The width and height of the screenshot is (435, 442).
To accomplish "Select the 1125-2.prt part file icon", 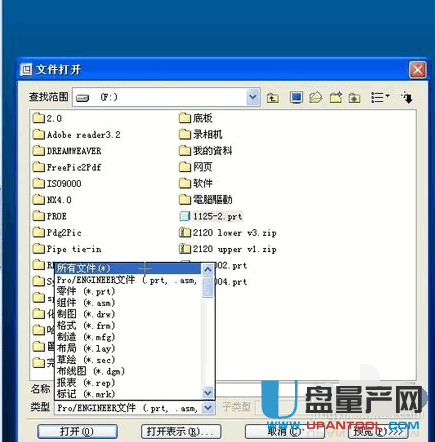I will click(185, 216).
